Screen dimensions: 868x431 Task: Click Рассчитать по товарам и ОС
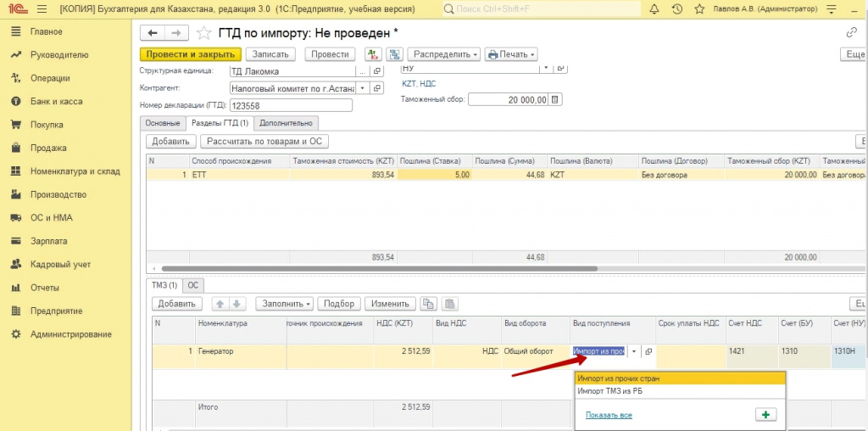(264, 142)
